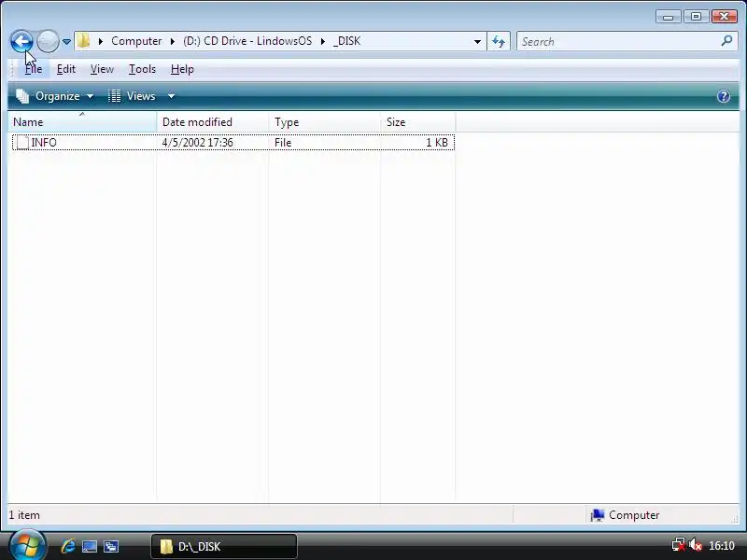
Task: Open the Tools menu
Action: [x=142, y=69]
